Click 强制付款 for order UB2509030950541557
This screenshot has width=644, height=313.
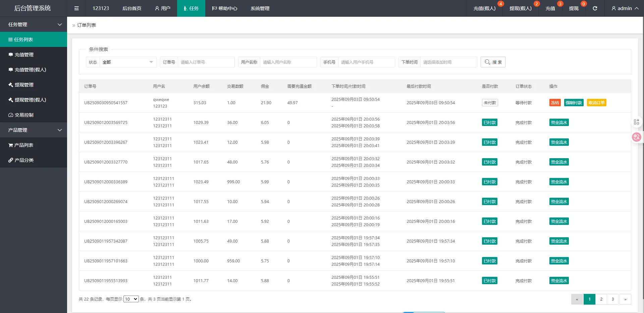(x=574, y=103)
